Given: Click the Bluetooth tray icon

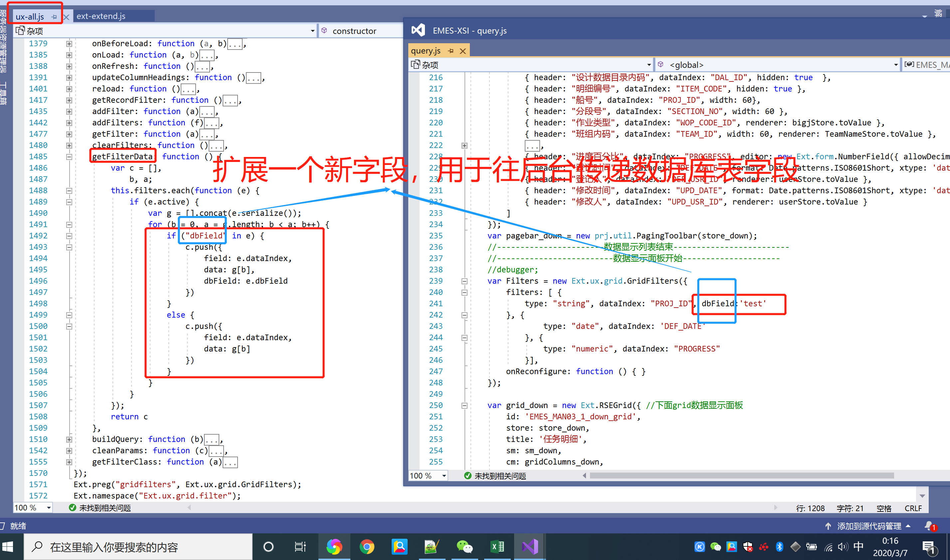Looking at the screenshot, I should click(x=779, y=547).
